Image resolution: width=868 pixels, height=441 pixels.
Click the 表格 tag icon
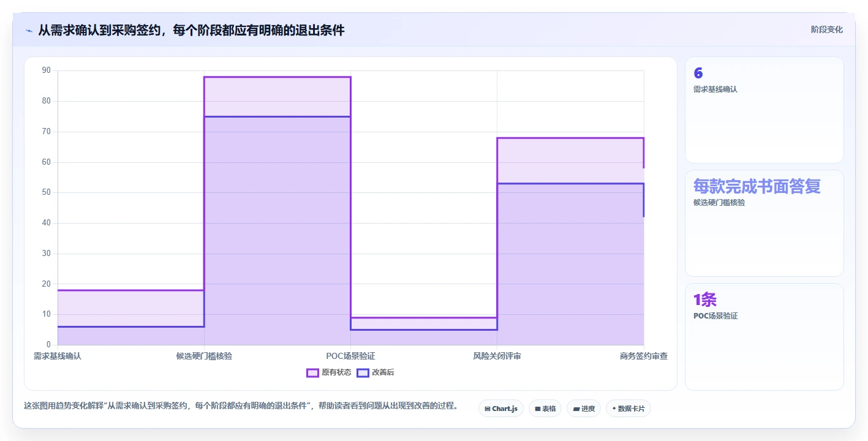tap(537, 409)
